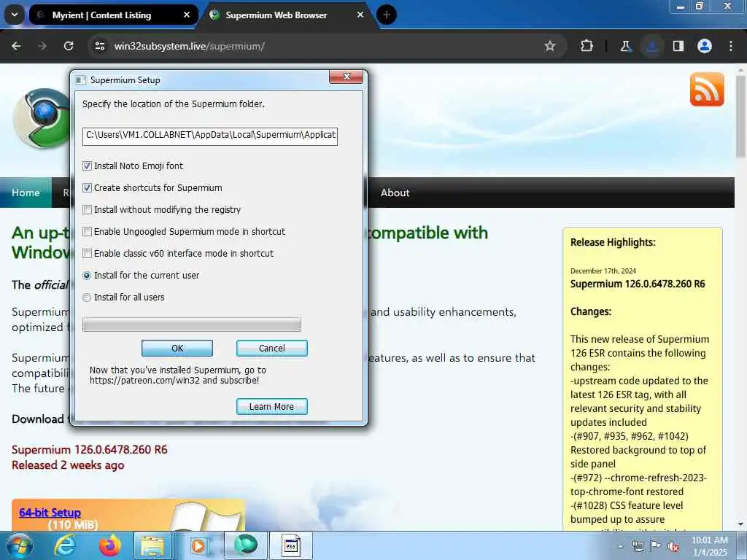
Task: Uncheck Create shortcuts for Supermium
Action: coord(87,187)
